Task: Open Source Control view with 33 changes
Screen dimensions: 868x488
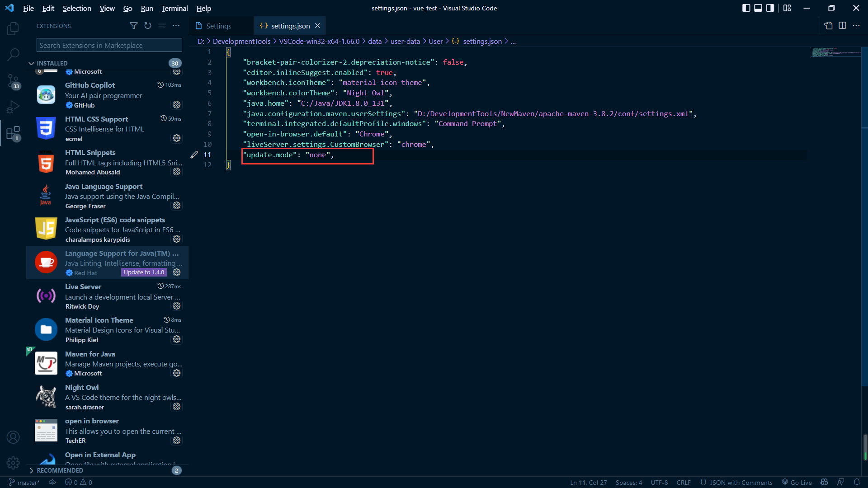Action: (x=13, y=81)
